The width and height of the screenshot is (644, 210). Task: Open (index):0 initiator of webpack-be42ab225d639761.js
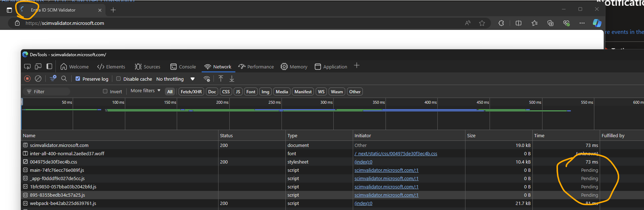(364, 204)
